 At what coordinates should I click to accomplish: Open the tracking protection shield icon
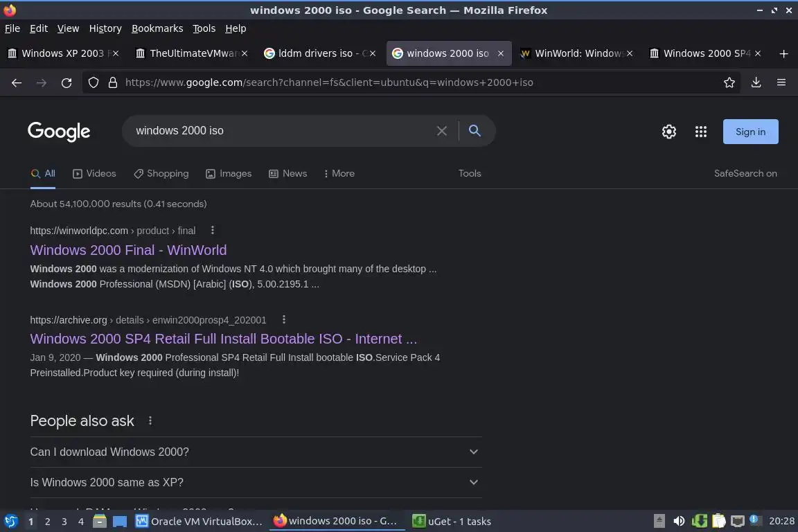pyautogui.click(x=93, y=82)
